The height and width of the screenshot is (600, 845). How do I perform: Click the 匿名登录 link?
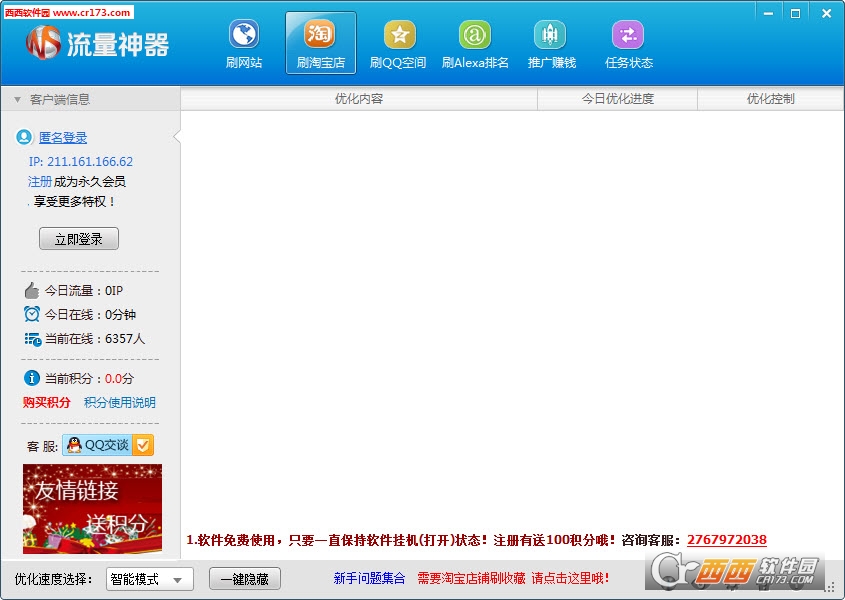click(x=63, y=138)
